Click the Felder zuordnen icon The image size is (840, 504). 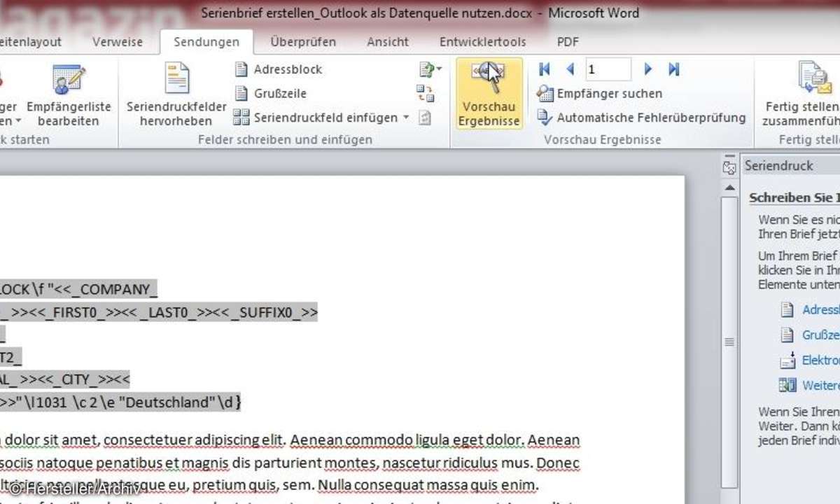click(x=425, y=93)
